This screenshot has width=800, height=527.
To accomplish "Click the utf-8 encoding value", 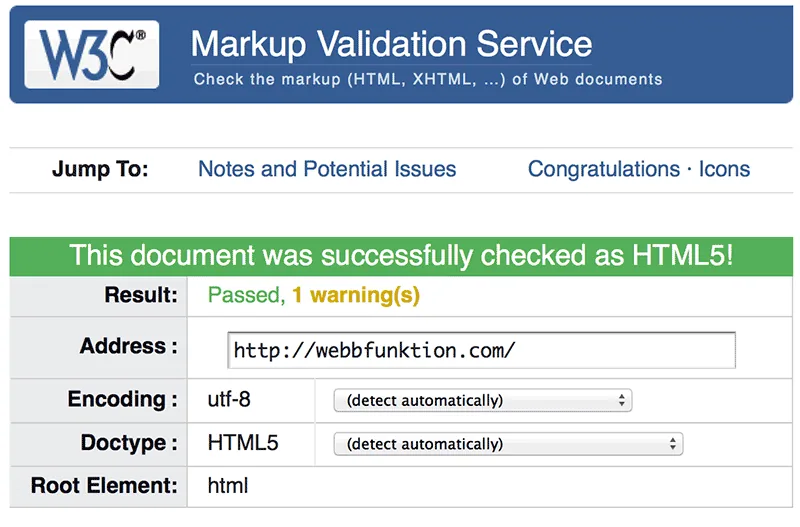I will pyautogui.click(x=229, y=399).
